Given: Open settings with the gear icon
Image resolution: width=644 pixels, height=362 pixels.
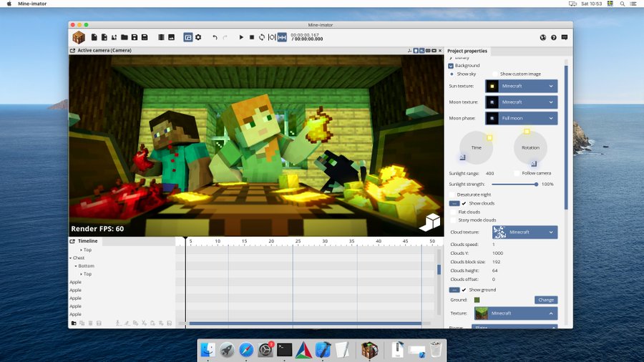Looking at the screenshot, I should click(198, 37).
